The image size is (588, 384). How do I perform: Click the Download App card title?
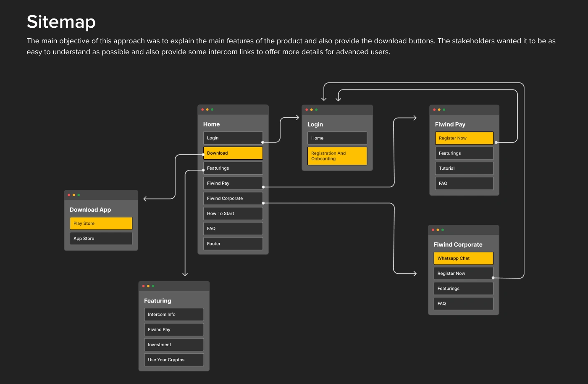(x=90, y=210)
